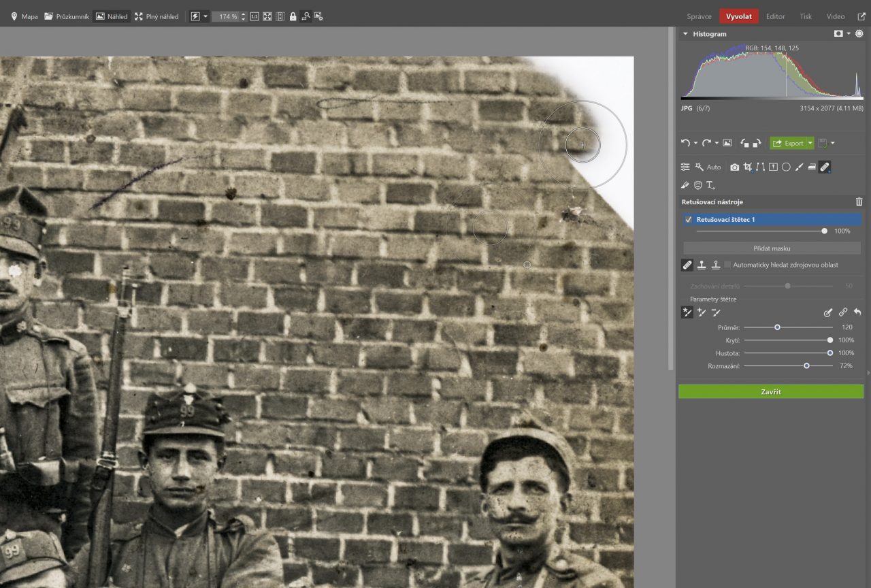Select the filter brush tool
The image size is (871, 588).
[799, 167]
